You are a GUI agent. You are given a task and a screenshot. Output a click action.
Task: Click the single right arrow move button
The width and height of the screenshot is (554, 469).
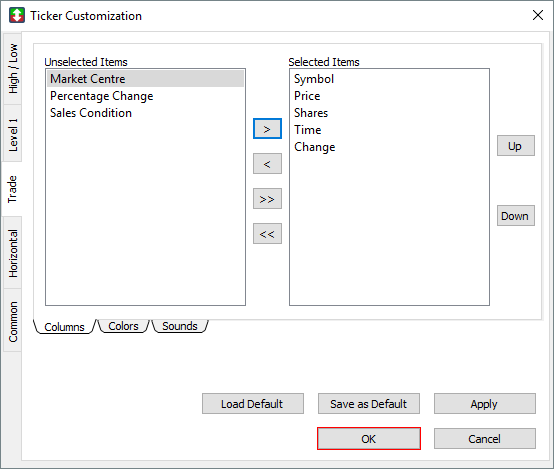click(x=267, y=129)
